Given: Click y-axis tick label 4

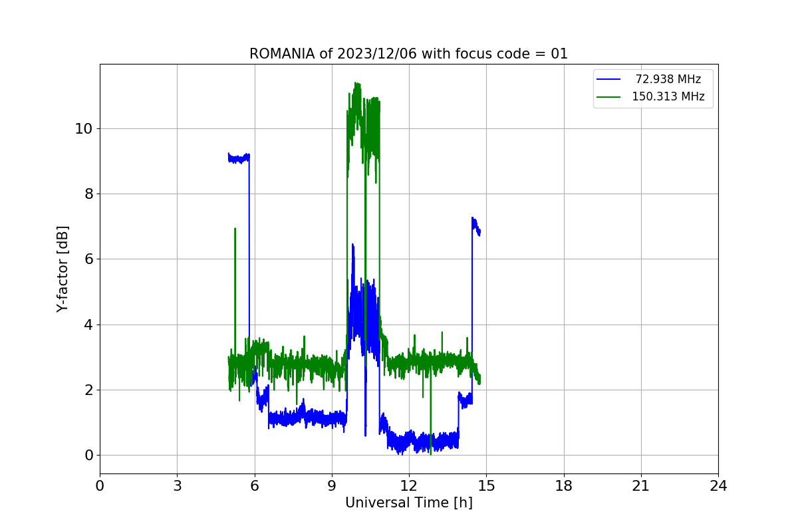Looking at the screenshot, I should tap(87, 325).
